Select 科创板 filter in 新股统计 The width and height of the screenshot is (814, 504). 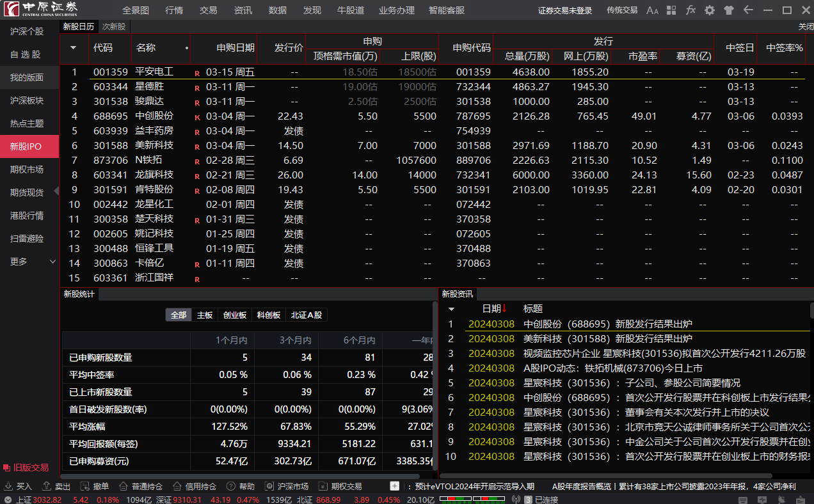[269, 315]
